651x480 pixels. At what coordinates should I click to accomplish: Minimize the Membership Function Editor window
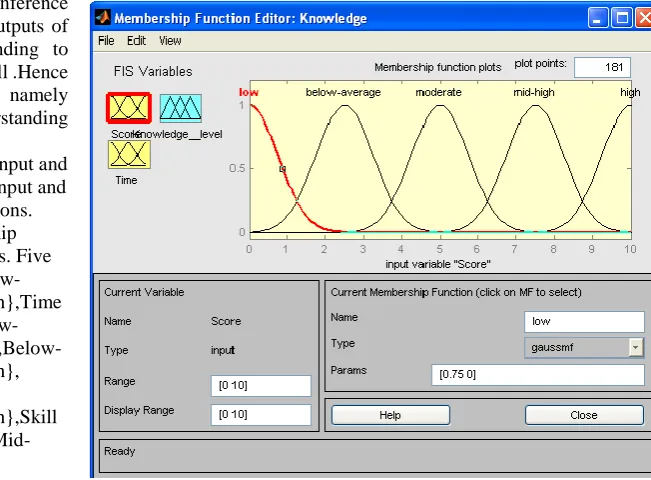point(597,18)
